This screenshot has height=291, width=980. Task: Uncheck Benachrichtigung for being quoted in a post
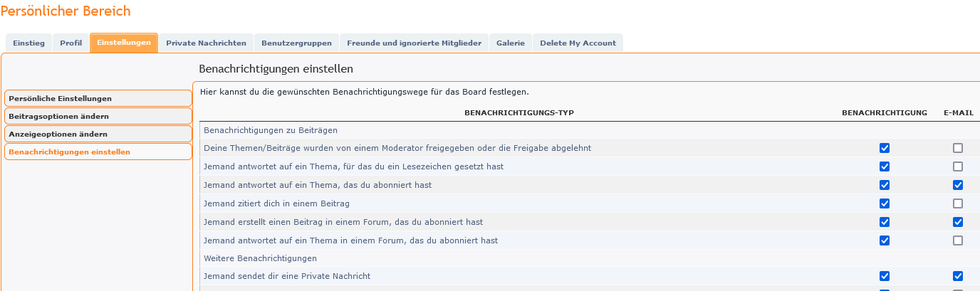[x=885, y=203]
